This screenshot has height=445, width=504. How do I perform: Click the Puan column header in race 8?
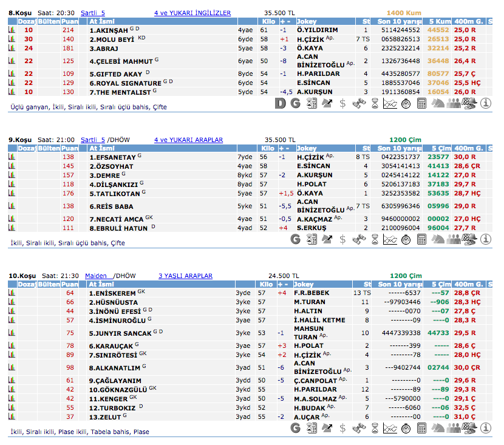click(x=69, y=21)
